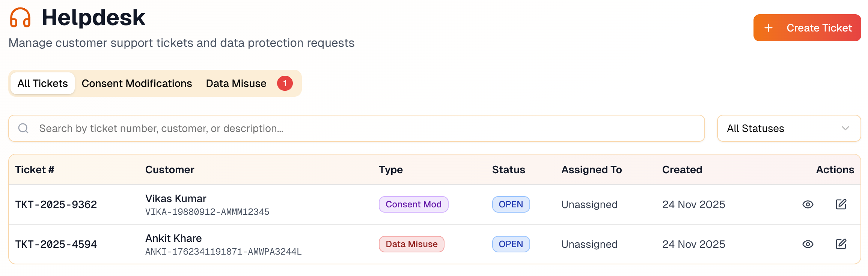Select the All Tickets tab
This screenshot has height=276, width=868.
[x=42, y=83]
